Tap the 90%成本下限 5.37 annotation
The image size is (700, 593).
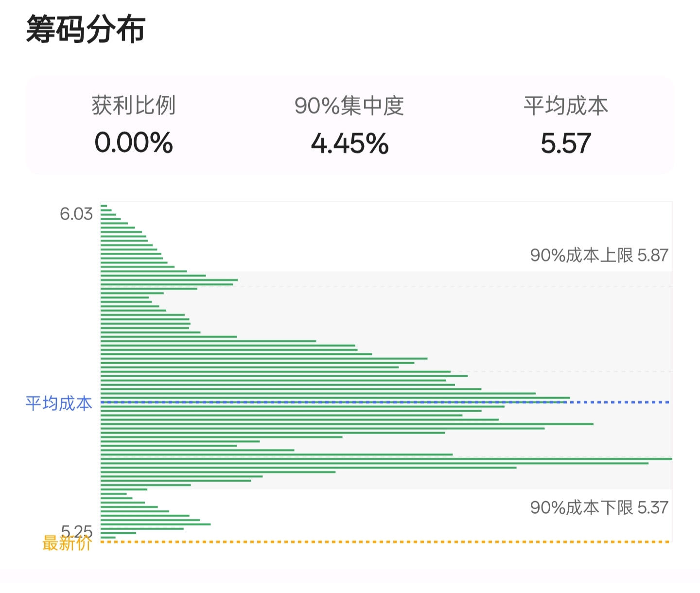(x=599, y=507)
